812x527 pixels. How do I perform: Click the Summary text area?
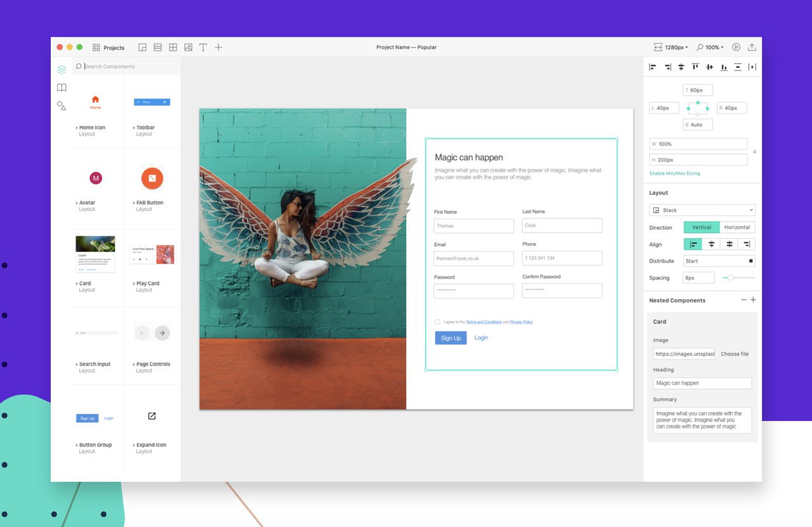702,420
